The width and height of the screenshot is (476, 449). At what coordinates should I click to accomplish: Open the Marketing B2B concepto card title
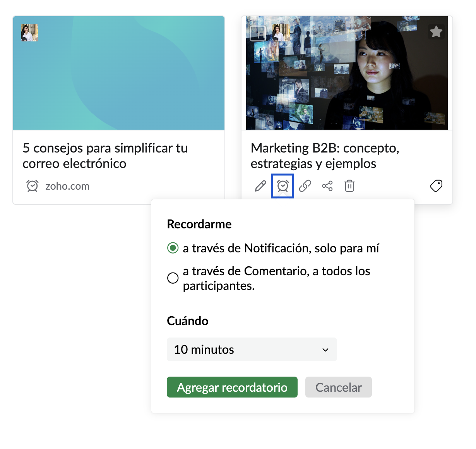325,156
